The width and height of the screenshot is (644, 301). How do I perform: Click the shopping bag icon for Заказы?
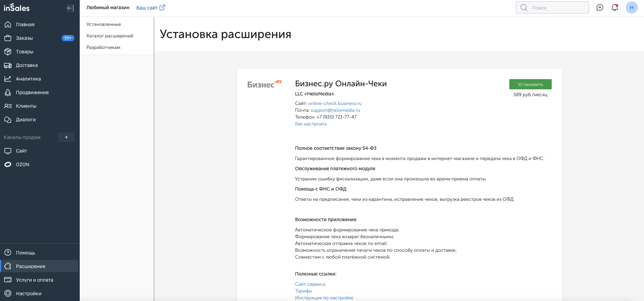pos(8,38)
